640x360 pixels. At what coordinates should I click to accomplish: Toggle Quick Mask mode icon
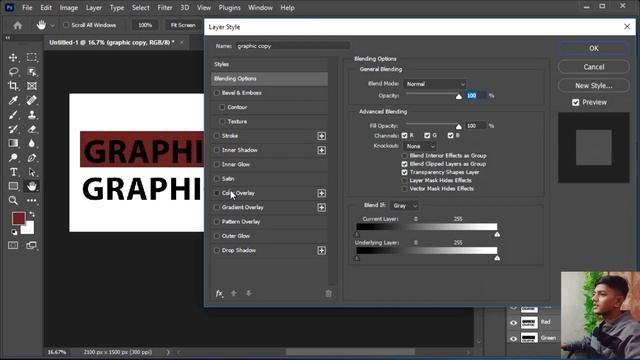click(x=13, y=245)
